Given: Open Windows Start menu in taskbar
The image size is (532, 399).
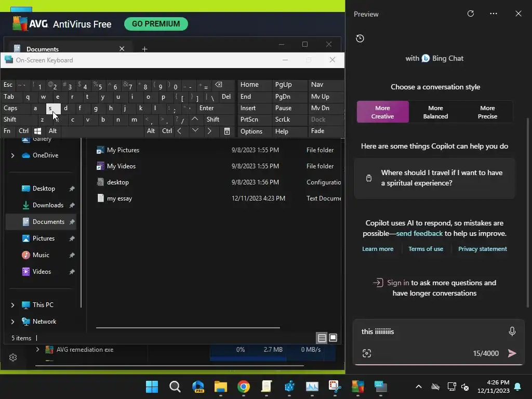Looking at the screenshot, I should point(152,387).
